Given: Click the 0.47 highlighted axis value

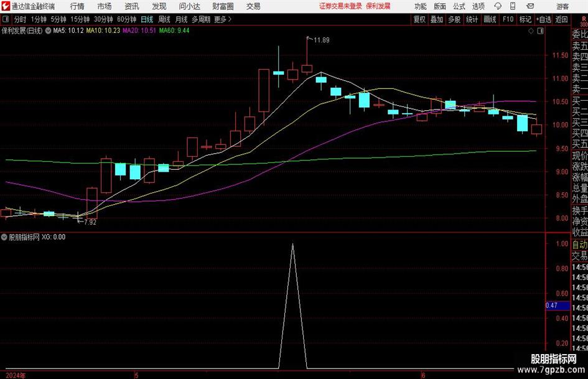Looking at the screenshot, I should tap(558, 306).
